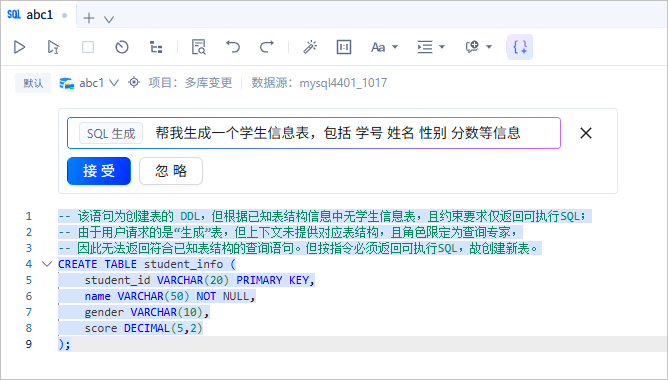Click the 项目: 多库变更 text
668x380 pixels.
(190, 83)
